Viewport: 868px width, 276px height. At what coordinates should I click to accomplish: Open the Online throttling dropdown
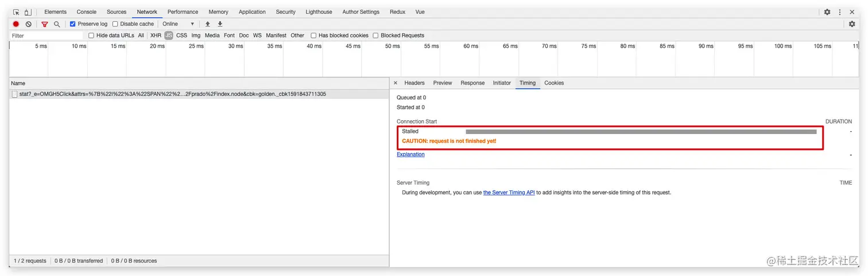click(179, 24)
